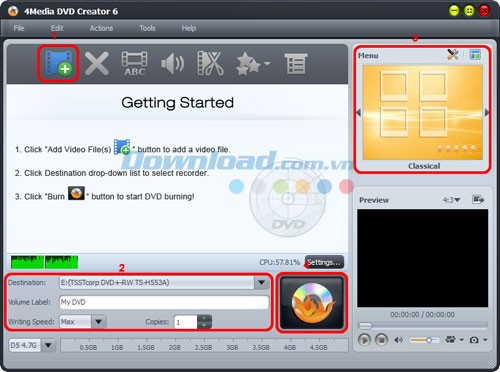Viewport: 500px width, 372px height.
Task: Click the CPU usage graph
Action: 44,262
